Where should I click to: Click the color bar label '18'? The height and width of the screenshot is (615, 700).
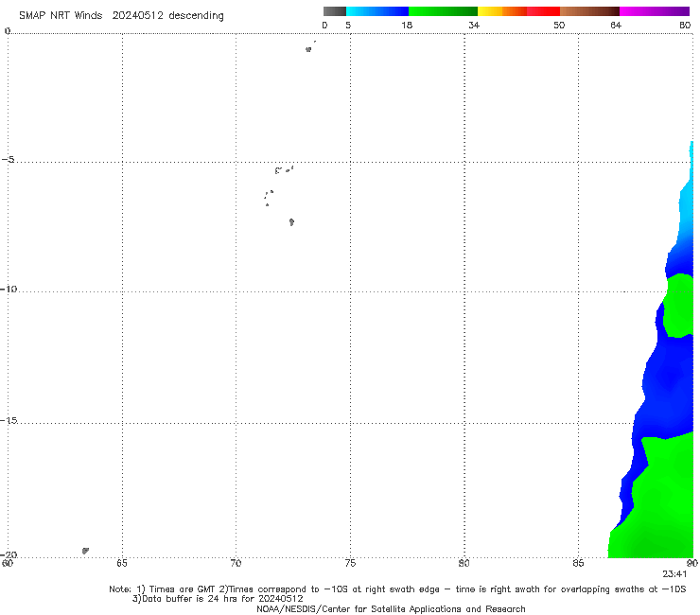[407, 25]
